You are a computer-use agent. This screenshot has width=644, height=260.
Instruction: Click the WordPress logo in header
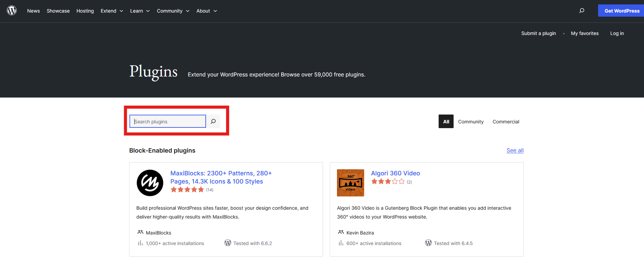pyautogui.click(x=12, y=11)
